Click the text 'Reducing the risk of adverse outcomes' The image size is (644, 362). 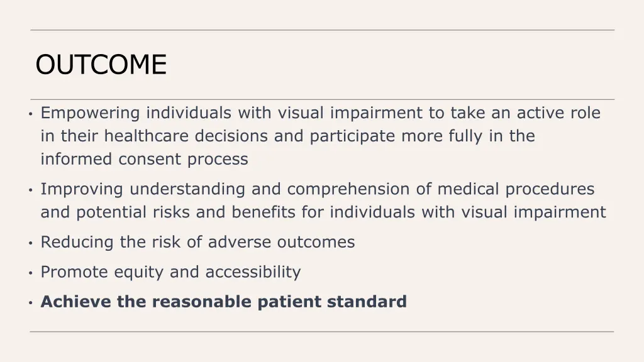pyautogui.click(x=197, y=242)
